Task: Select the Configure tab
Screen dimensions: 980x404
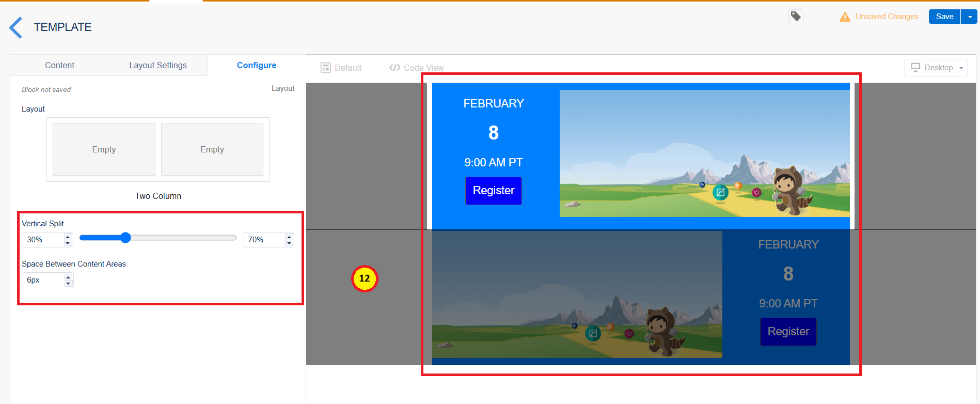Action: [x=256, y=65]
